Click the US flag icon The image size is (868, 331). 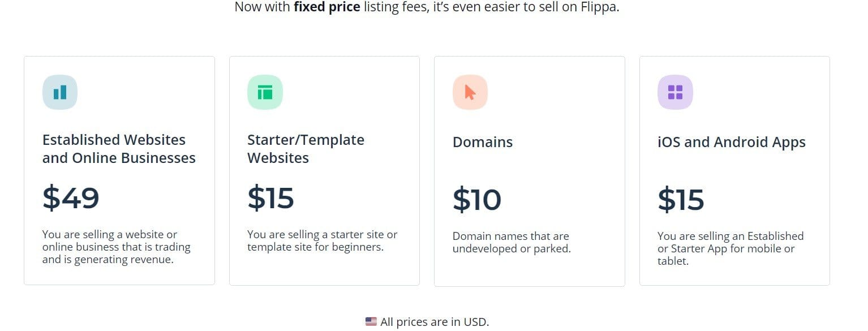[x=371, y=322]
